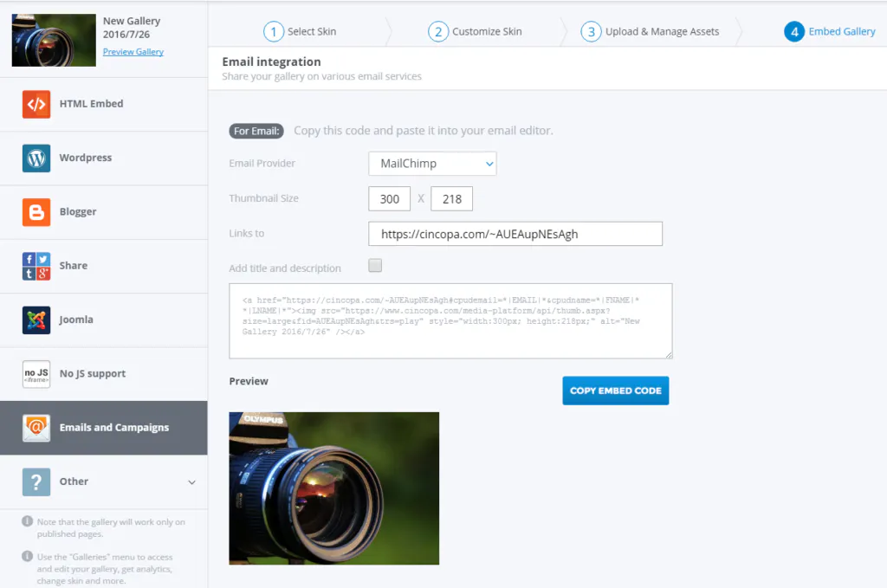887x588 pixels.
Task: Select Wordpress embed option
Action: point(104,158)
